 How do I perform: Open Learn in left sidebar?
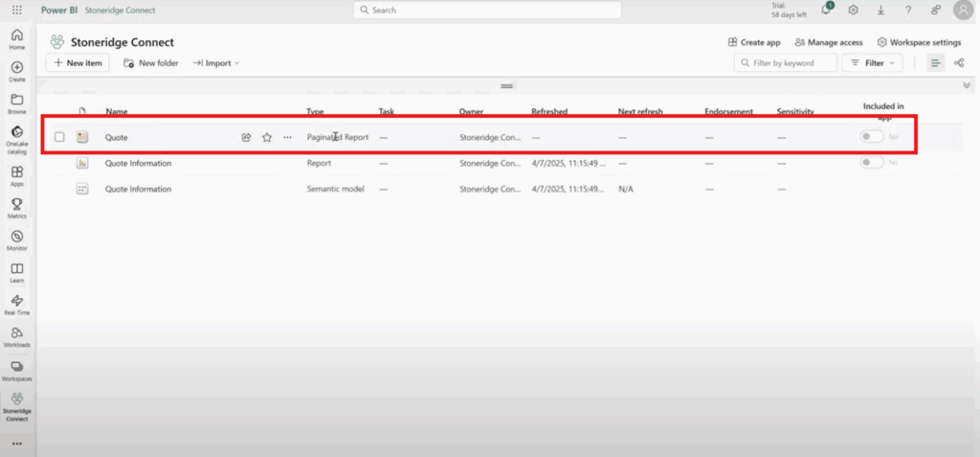pyautogui.click(x=17, y=272)
